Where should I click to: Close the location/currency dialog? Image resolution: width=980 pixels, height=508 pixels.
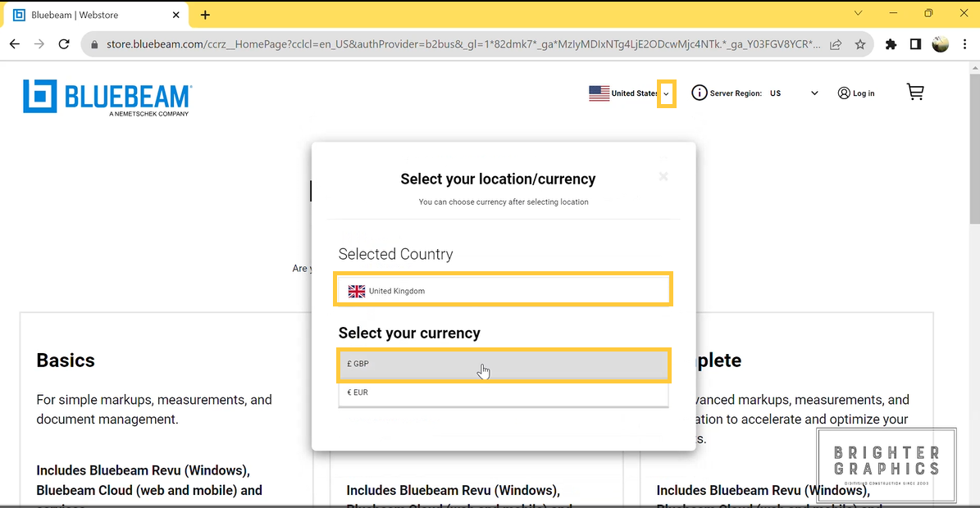pyautogui.click(x=663, y=176)
